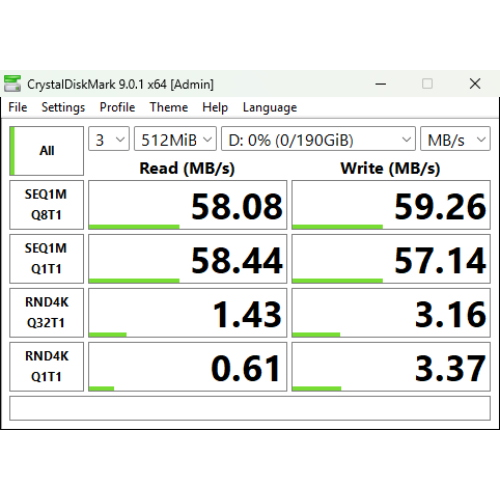Open the File menu
The height and width of the screenshot is (500, 500).
point(18,107)
